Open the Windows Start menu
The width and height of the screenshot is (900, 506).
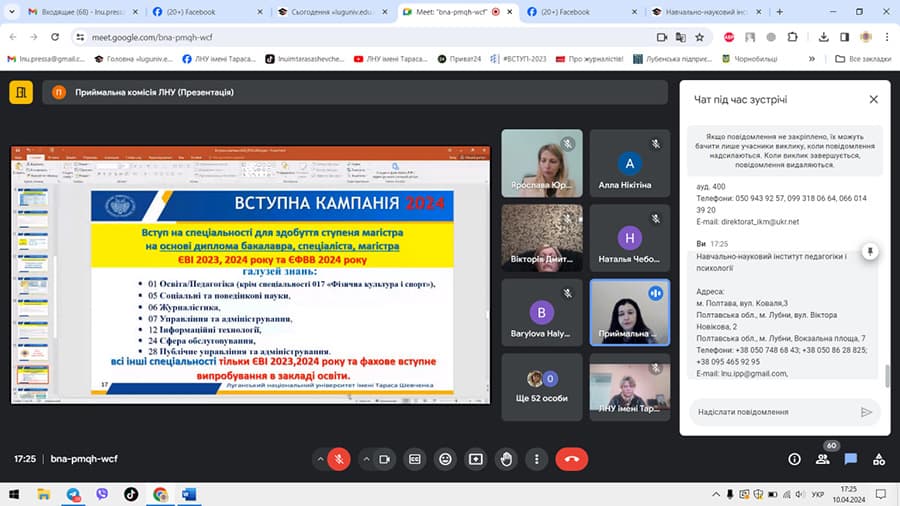[14, 494]
